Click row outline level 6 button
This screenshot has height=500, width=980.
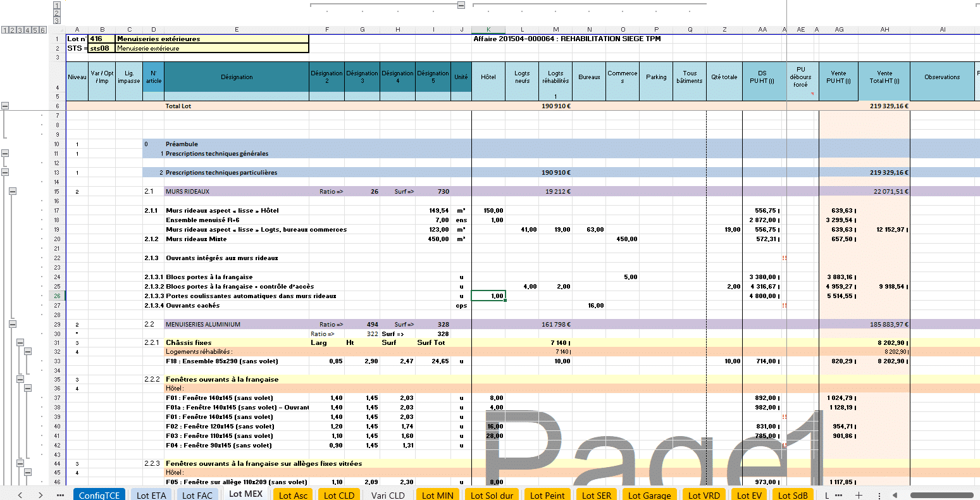point(43,30)
